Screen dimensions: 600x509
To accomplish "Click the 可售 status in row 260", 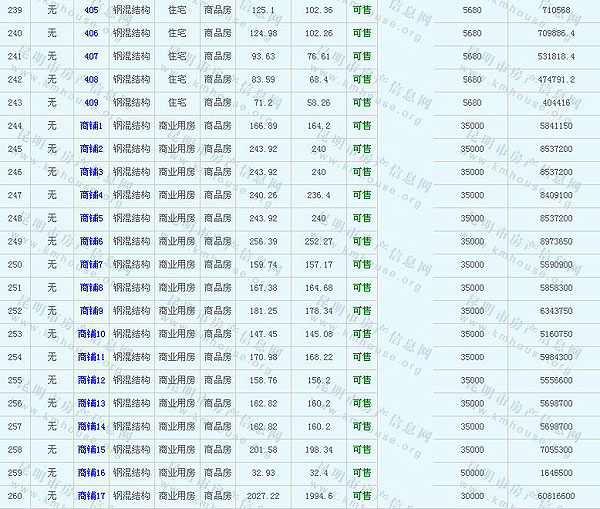I will click(361, 495).
